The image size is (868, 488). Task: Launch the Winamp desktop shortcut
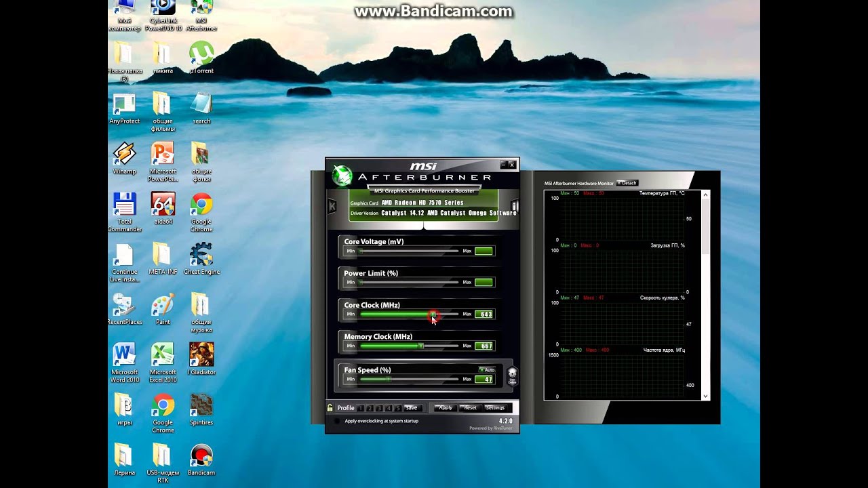124,159
